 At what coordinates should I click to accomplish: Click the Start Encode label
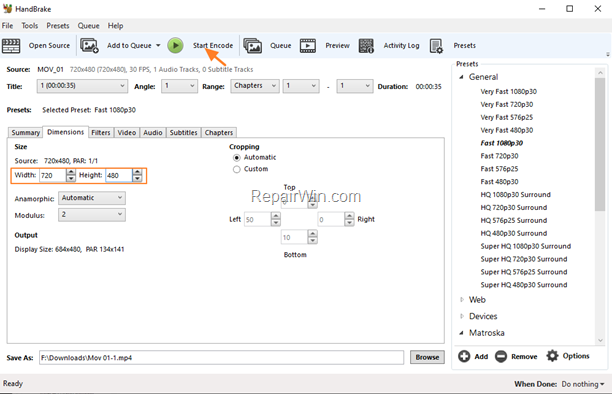coord(213,46)
